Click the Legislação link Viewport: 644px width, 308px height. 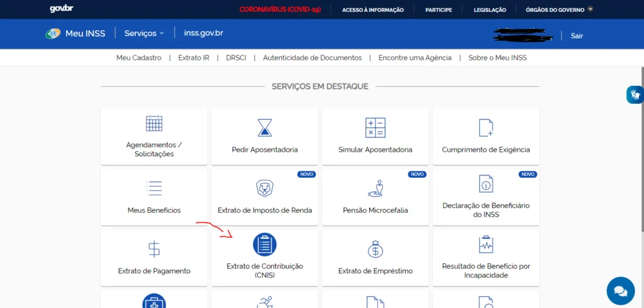[x=490, y=10]
